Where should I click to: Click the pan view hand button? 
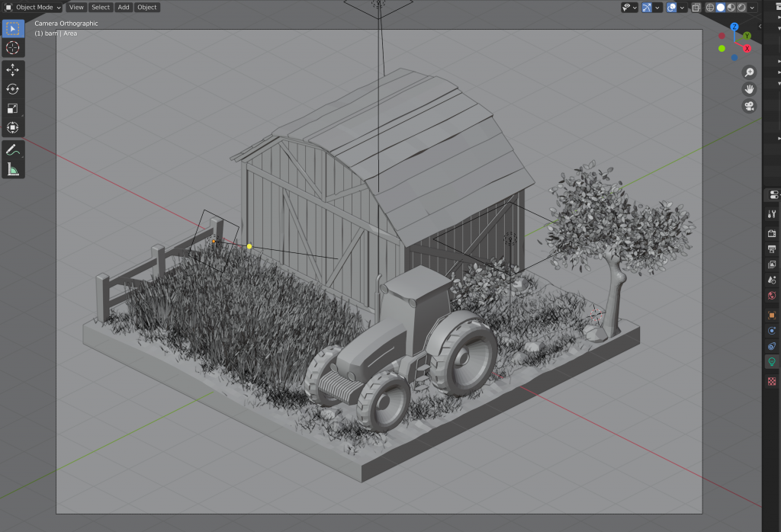[x=749, y=89]
